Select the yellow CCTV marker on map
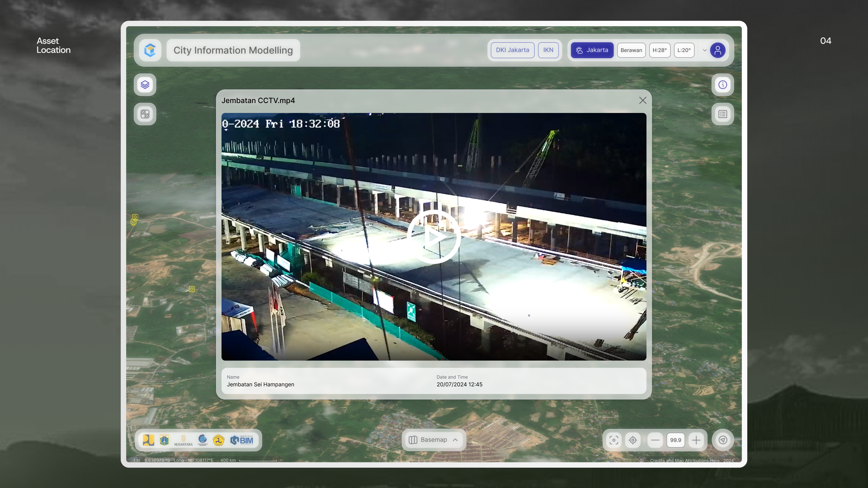The width and height of the screenshot is (868, 488). pos(192,289)
